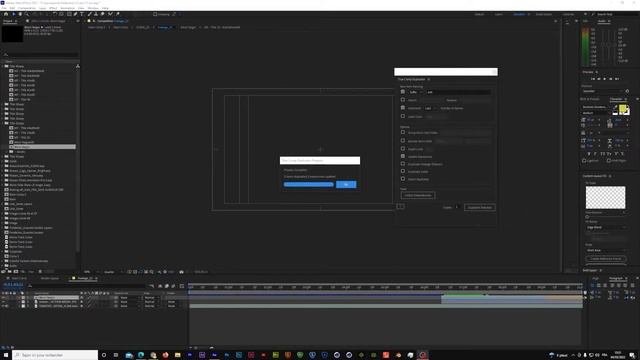Open the graph editor icon in timeline
The height and width of the screenshot is (360, 640).
point(182,286)
